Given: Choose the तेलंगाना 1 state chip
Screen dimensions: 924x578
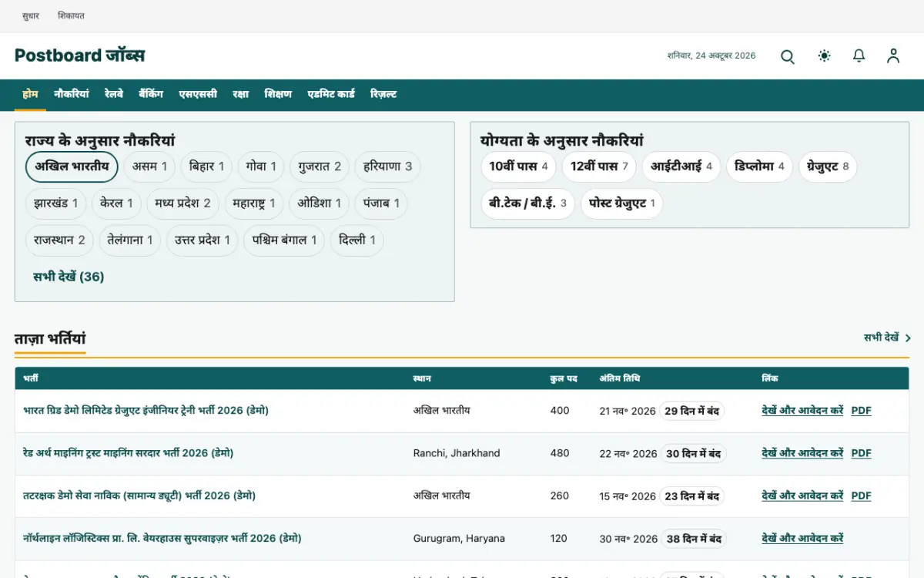Looking at the screenshot, I should point(129,240).
